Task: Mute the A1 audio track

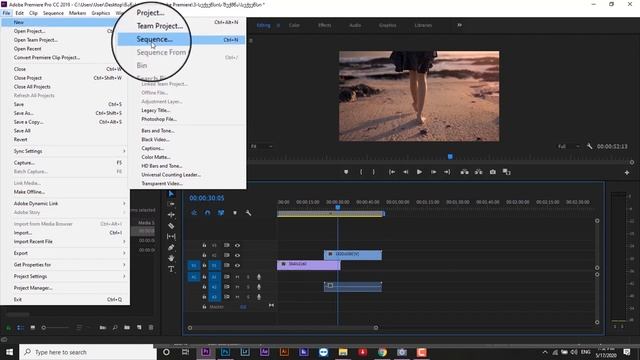Action: coord(237,277)
